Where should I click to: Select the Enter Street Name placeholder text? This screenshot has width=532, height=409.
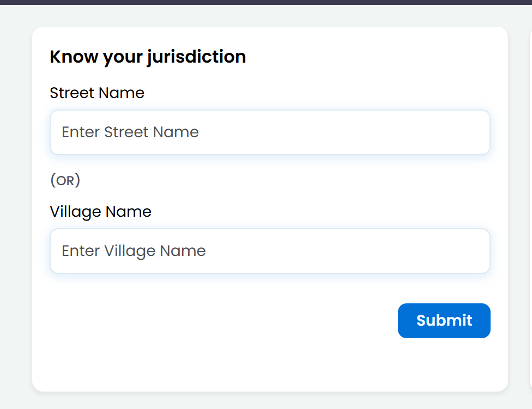pyautogui.click(x=130, y=132)
